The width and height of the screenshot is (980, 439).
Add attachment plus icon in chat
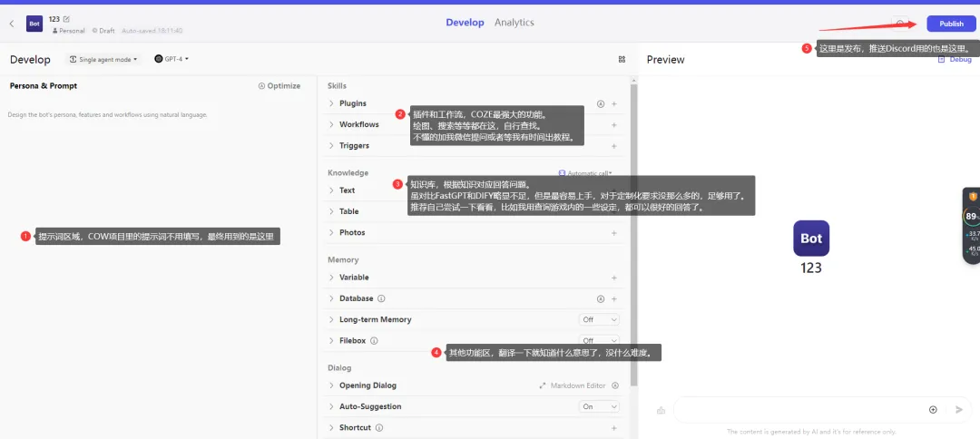[x=933, y=410]
